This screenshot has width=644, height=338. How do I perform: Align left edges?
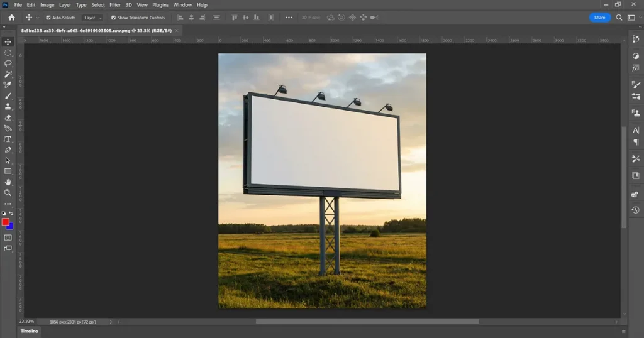pos(180,18)
